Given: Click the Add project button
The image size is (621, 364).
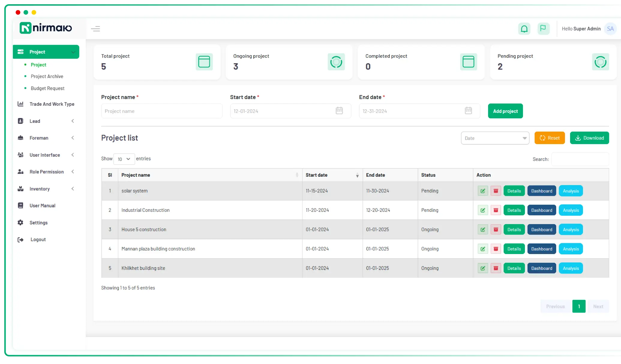Looking at the screenshot, I should (505, 111).
